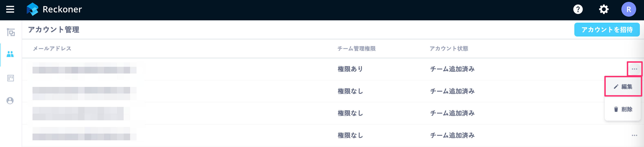The image size is (644, 147).
Task: Click 権限あり in the first row
Action: [x=350, y=69]
